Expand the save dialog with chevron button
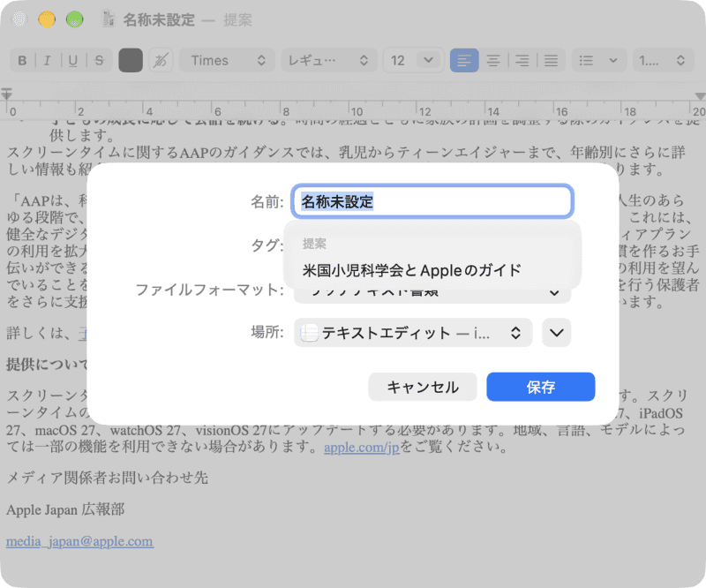Viewport: 706px width, 588px height. point(557,333)
